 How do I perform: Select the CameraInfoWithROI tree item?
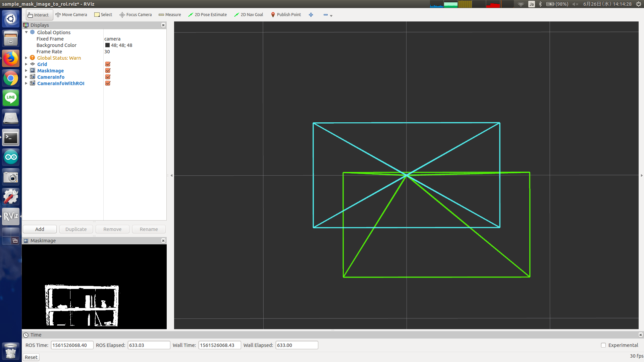[61, 83]
